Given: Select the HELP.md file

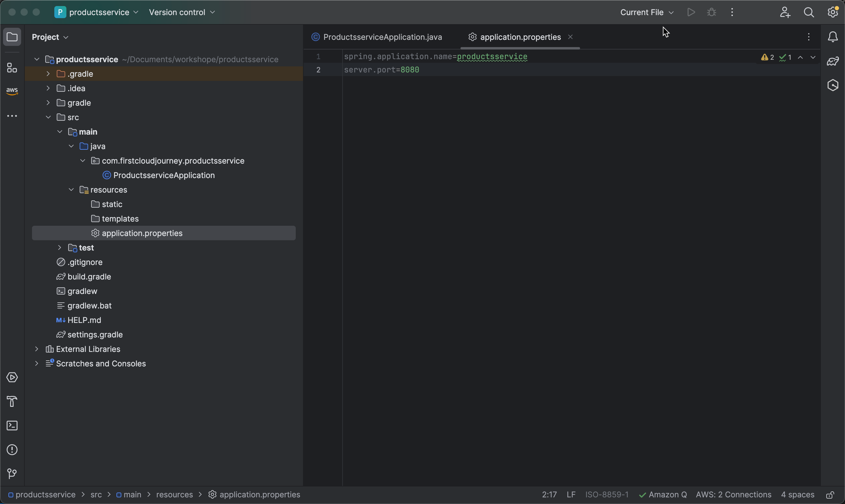Looking at the screenshot, I should 78,320.
